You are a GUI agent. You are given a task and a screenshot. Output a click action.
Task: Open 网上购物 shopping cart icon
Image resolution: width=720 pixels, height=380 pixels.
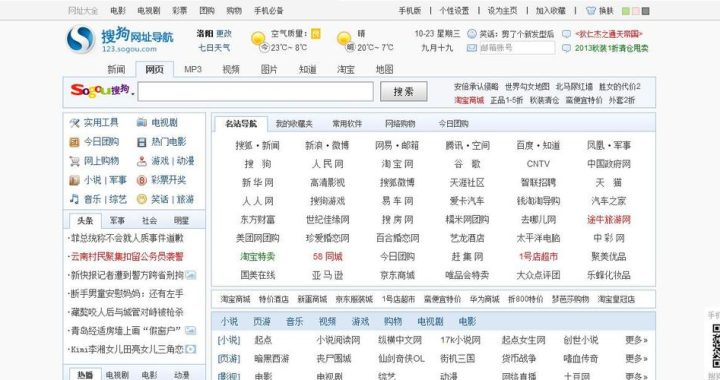tap(74, 161)
